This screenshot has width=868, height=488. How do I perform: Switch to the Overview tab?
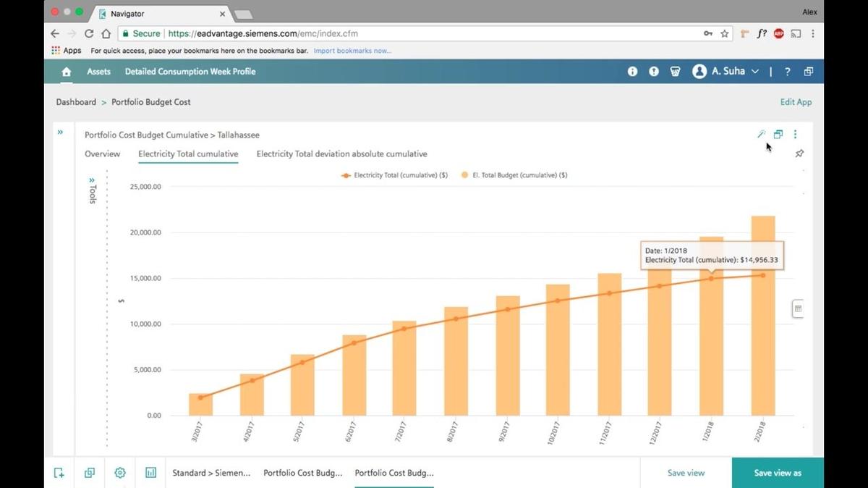(x=103, y=154)
